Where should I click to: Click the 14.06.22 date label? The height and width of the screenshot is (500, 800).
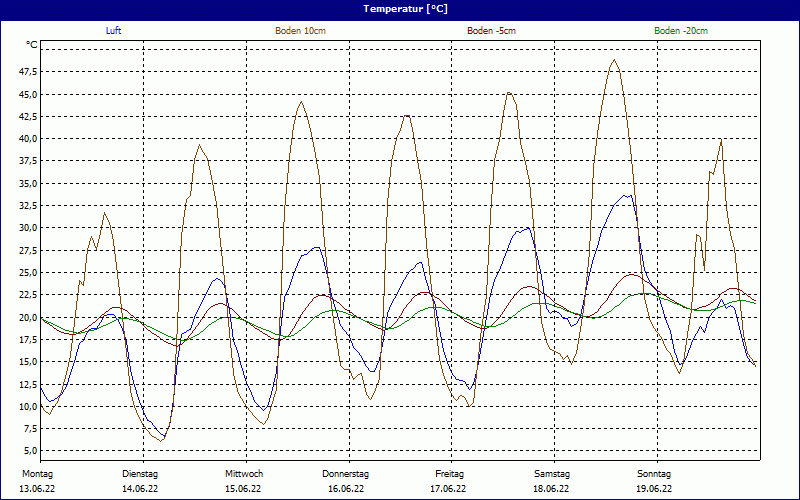[x=140, y=489]
